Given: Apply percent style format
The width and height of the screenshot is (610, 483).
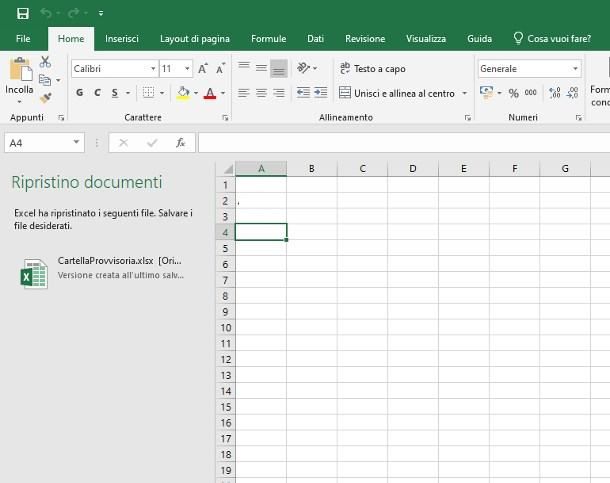Looking at the screenshot, I should (514, 93).
